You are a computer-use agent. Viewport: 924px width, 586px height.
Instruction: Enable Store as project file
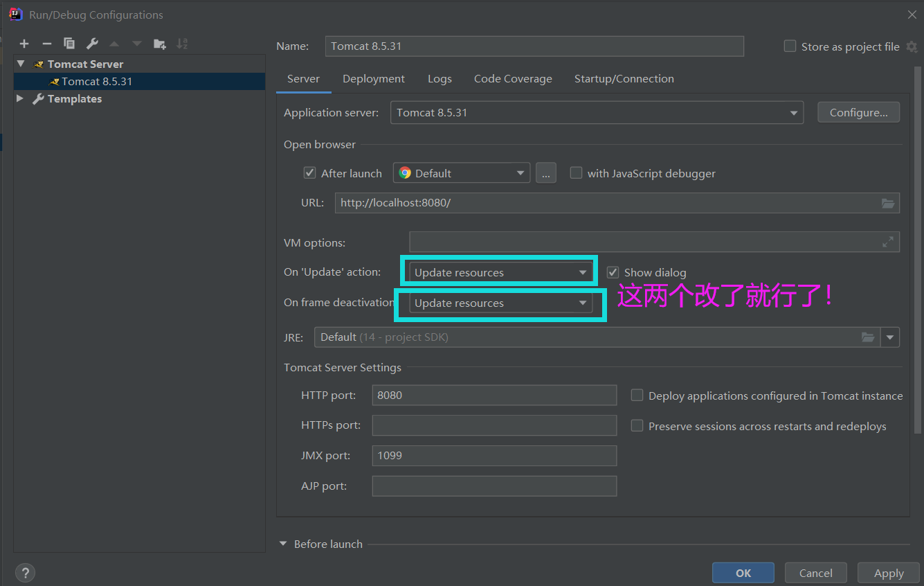pyautogui.click(x=790, y=46)
